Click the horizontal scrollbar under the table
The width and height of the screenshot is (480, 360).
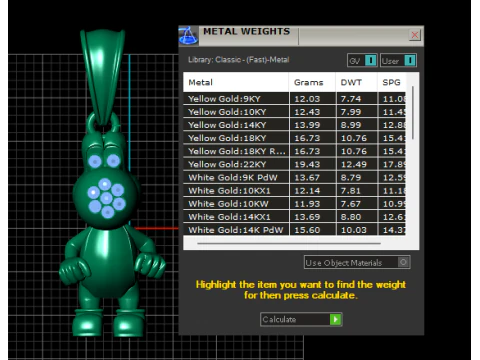click(x=289, y=244)
